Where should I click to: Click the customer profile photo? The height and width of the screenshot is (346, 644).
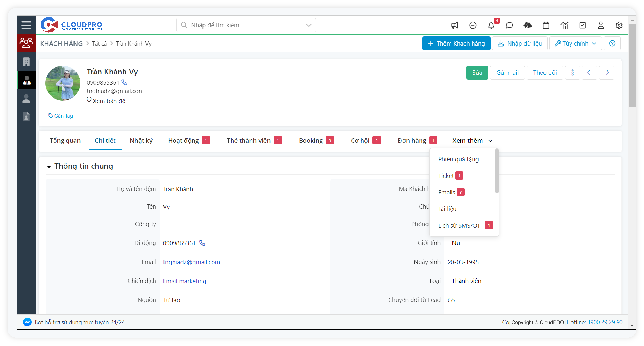click(x=63, y=83)
